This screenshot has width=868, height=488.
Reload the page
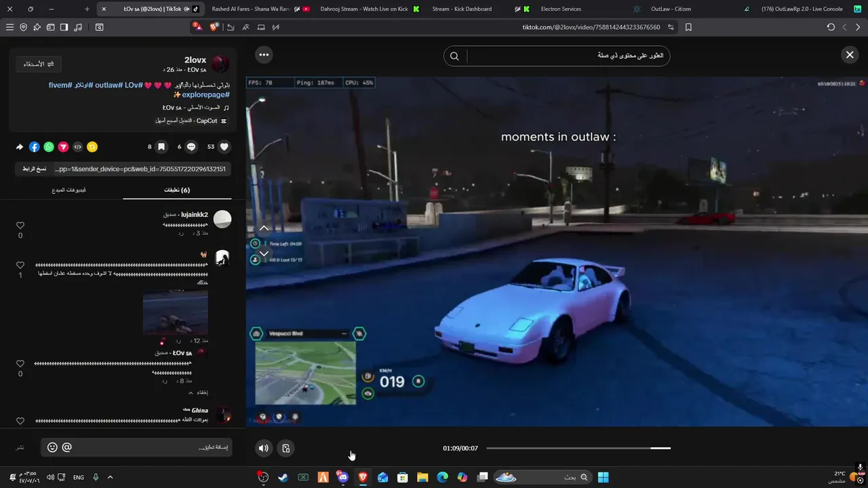point(831,27)
